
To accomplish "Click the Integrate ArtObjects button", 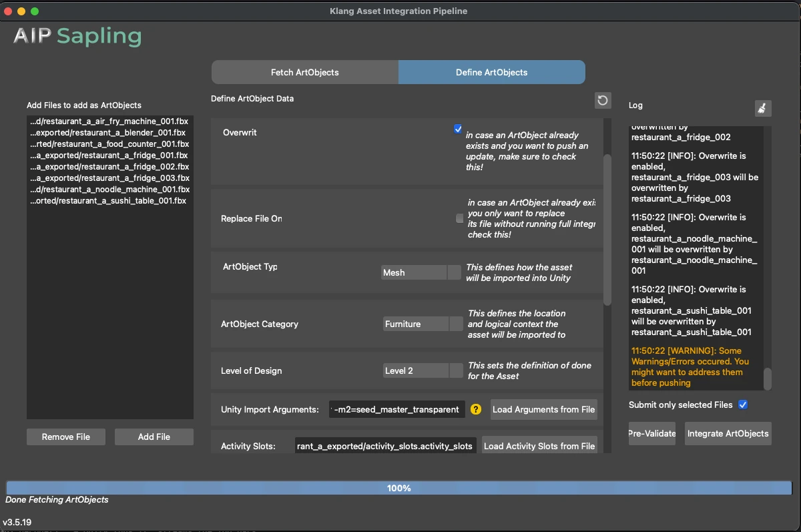I will pos(728,433).
